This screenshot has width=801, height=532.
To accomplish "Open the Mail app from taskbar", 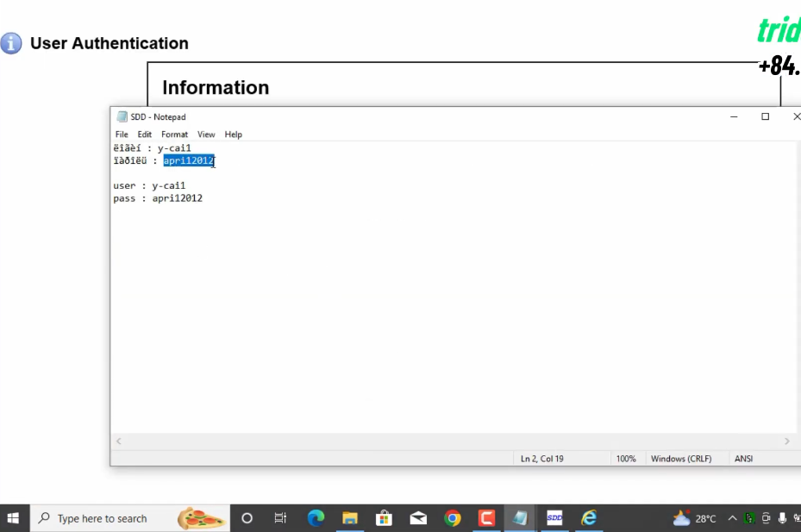I will coord(418,518).
